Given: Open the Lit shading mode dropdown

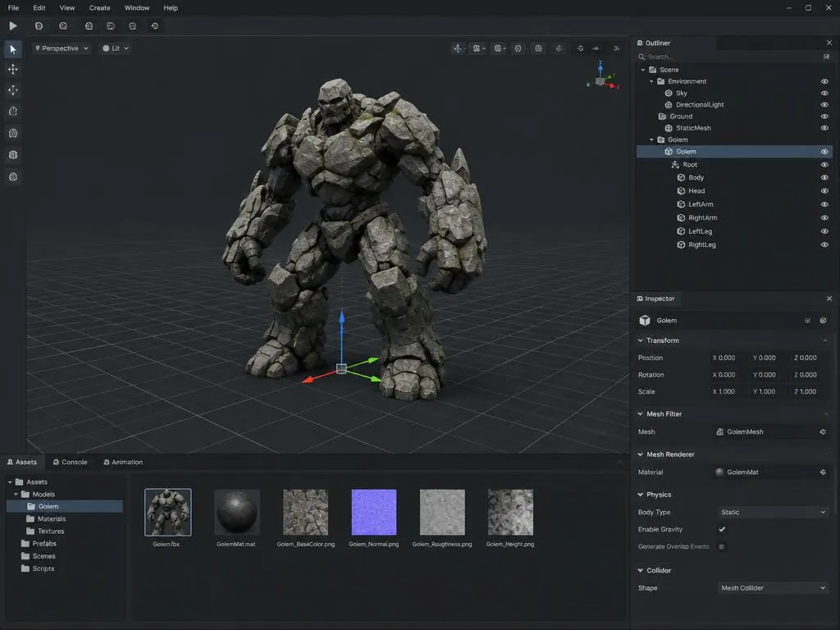Looking at the screenshot, I should pyautogui.click(x=115, y=48).
